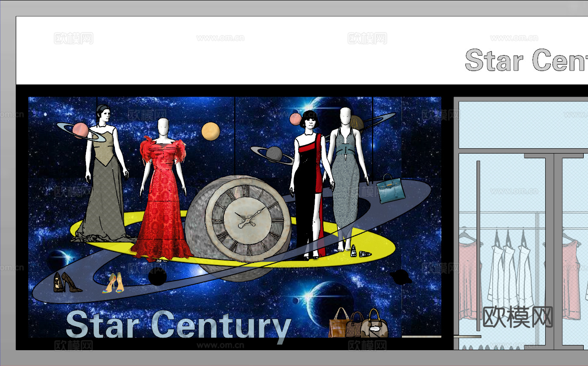Click the mannequin wearing the red gown
The width and height of the screenshot is (588, 366).
[x=162, y=189]
